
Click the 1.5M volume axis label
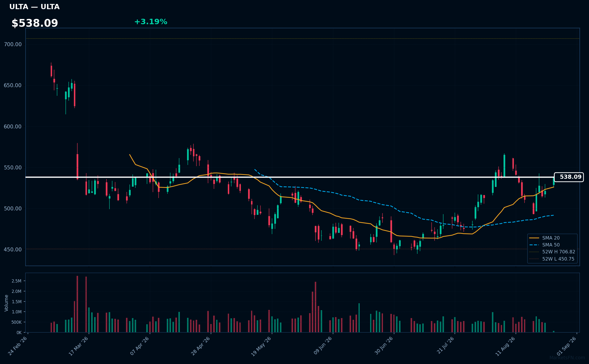click(17, 302)
